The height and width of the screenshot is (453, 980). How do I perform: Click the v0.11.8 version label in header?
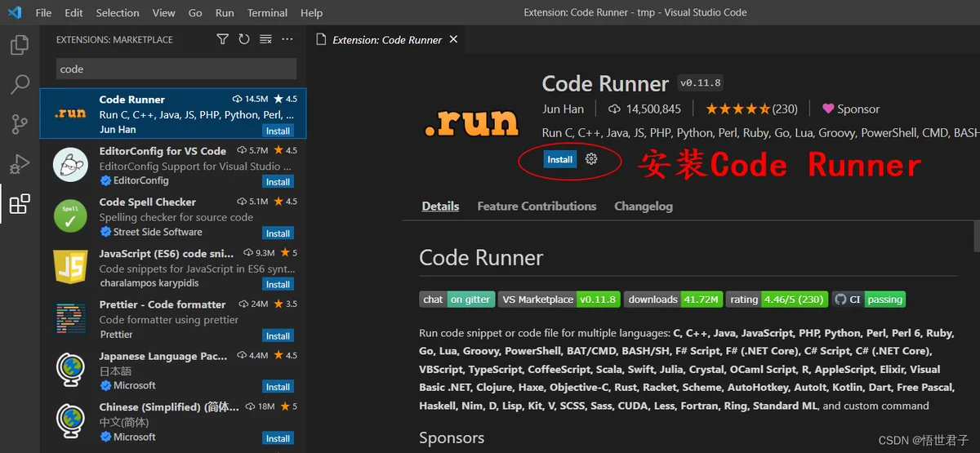click(700, 83)
